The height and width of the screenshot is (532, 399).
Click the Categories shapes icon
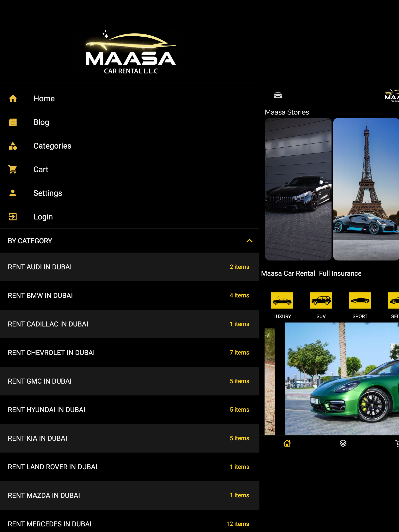point(13,146)
